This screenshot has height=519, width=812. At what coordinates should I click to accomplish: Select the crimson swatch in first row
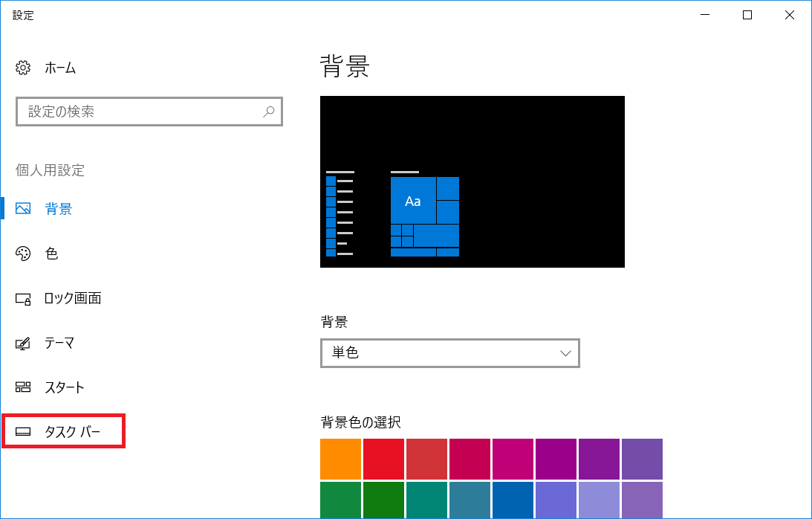(470, 459)
